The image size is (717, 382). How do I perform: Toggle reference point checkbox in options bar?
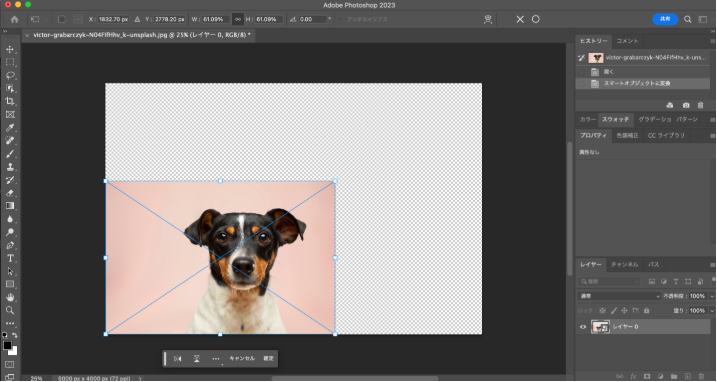pos(62,19)
